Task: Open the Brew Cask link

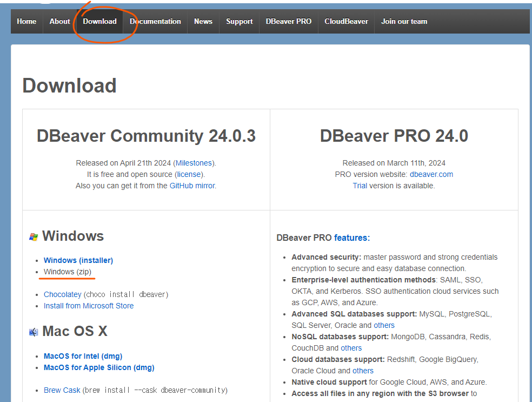Action: (x=62, y=390)
